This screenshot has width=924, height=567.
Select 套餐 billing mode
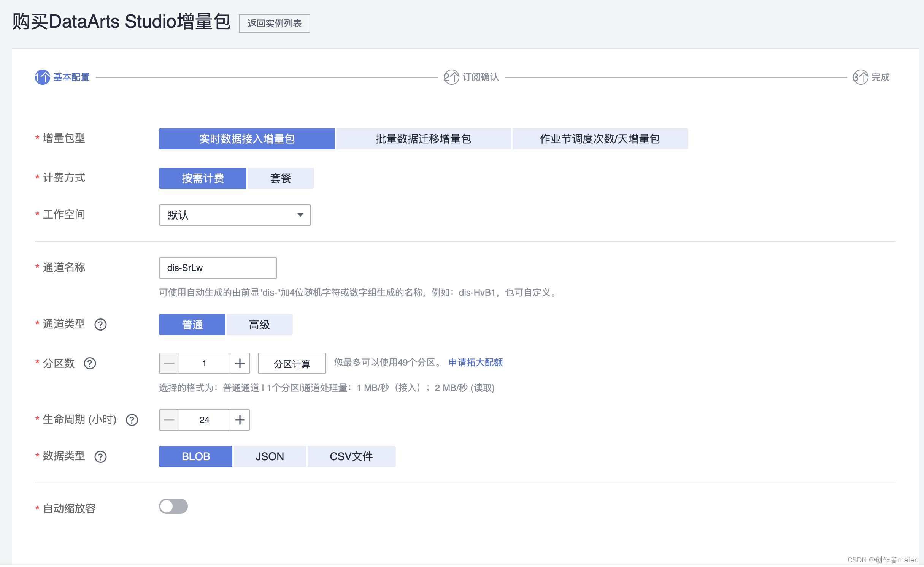tap(281, 178)
